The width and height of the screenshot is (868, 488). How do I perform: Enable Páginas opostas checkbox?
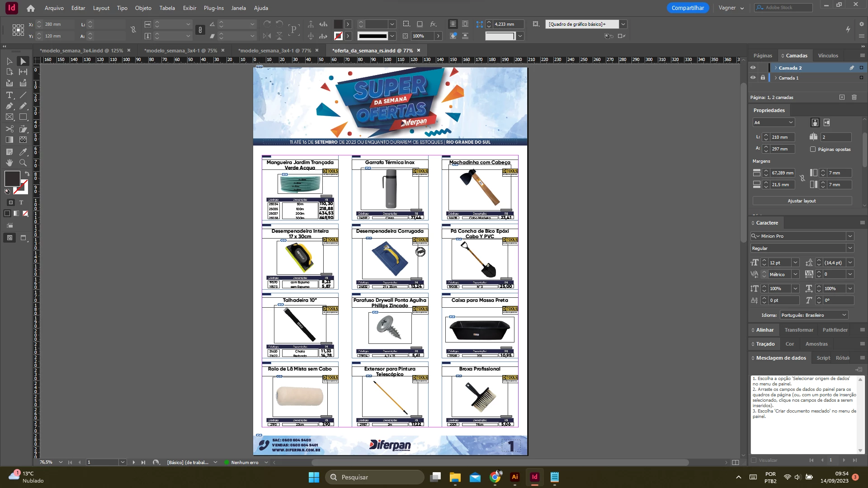click(x=813, y=149)
